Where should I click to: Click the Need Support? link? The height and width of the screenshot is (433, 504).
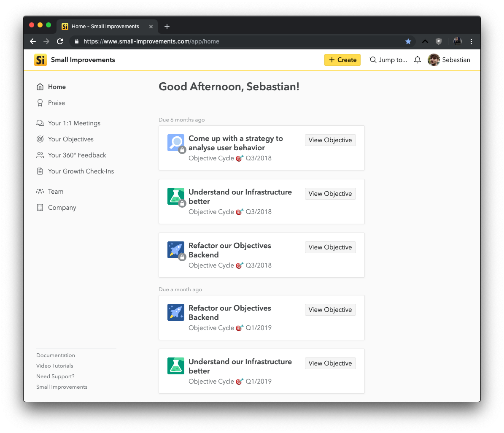pyautogui.click(x=55, y=376)
